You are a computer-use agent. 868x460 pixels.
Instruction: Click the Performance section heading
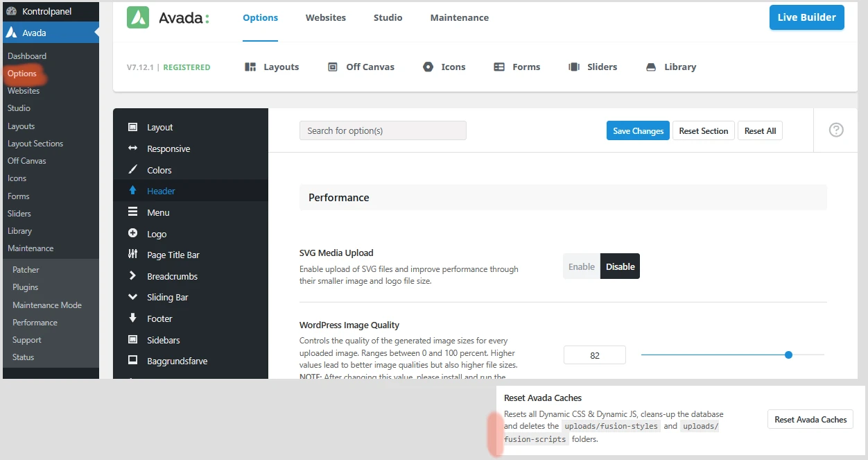(338, 197)
